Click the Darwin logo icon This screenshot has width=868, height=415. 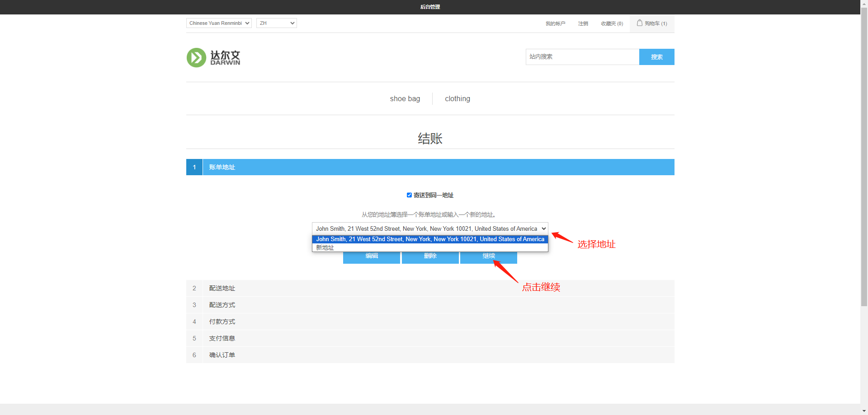196,58
